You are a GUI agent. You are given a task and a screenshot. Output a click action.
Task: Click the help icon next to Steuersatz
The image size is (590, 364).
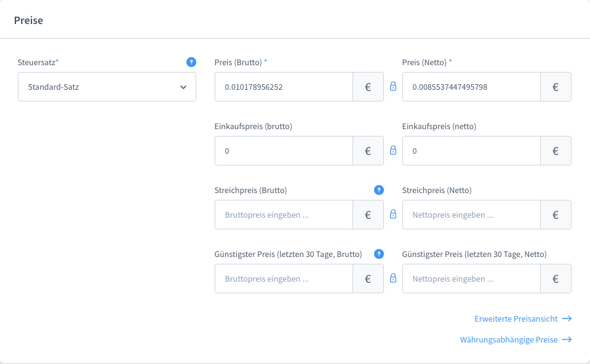pos(191,62)
